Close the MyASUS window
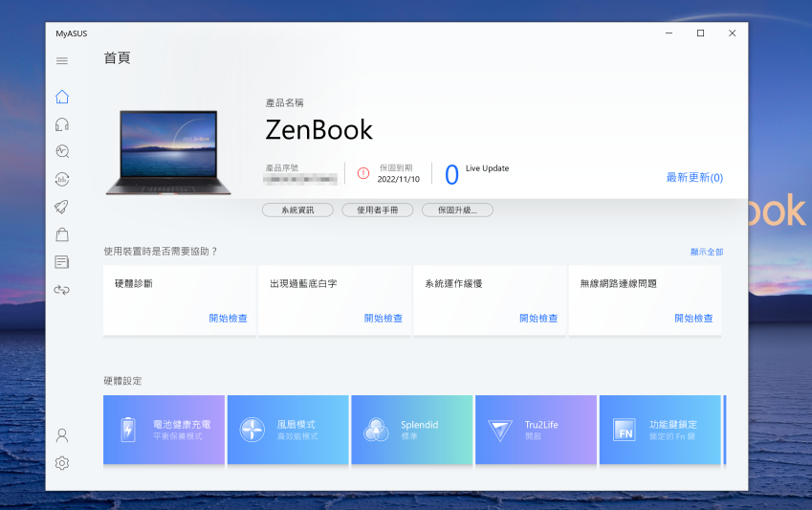812x510 pixels. click(733, 33)
